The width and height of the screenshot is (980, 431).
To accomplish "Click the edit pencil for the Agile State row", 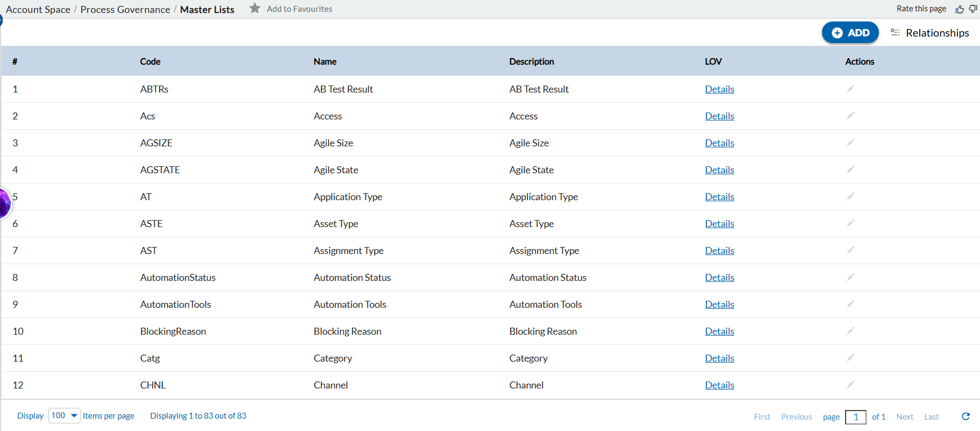I will pos(850,169).
